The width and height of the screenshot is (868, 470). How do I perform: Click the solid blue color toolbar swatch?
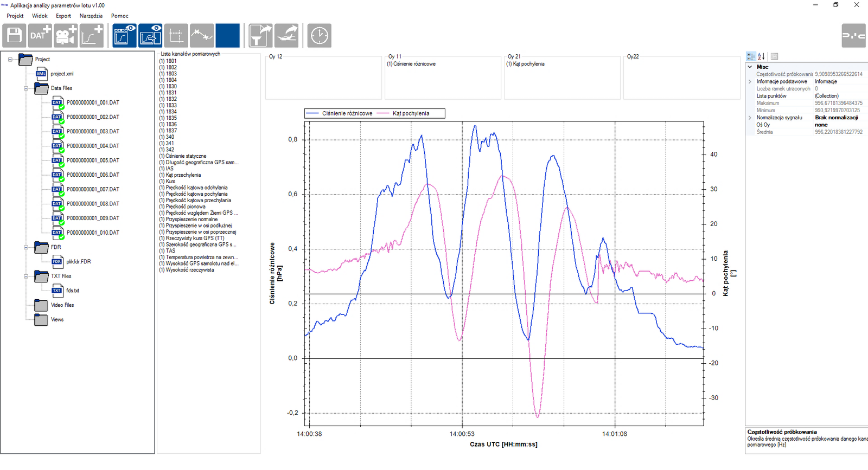pos(227,36)
